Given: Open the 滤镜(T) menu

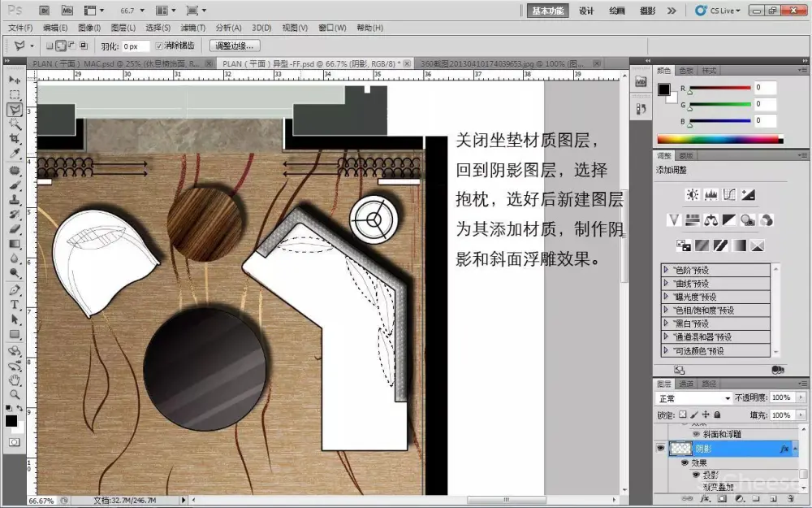Looking at the screenshot, I should [192, 28].
